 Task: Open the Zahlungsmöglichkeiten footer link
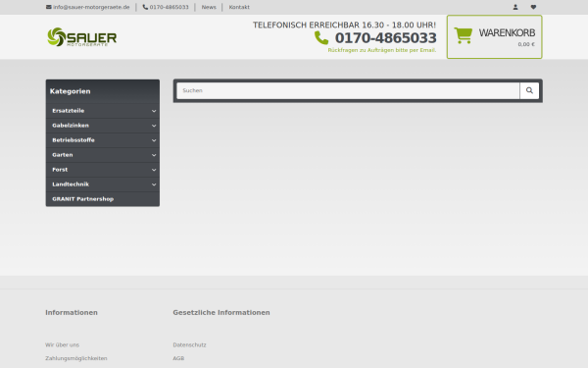tap(76, 358)
